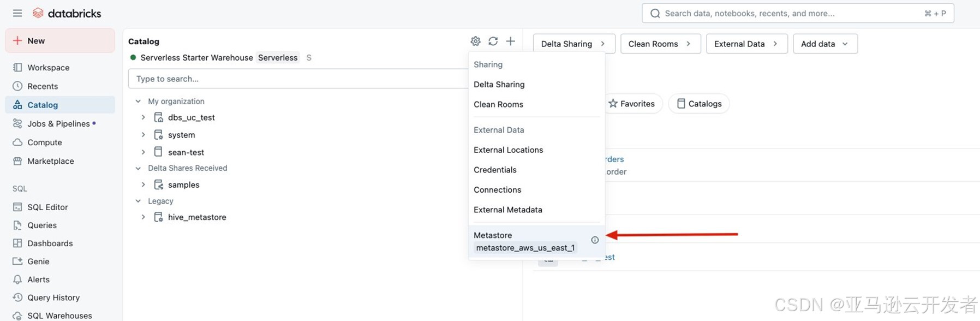Click the search magnifier icon

pos(655,13)
